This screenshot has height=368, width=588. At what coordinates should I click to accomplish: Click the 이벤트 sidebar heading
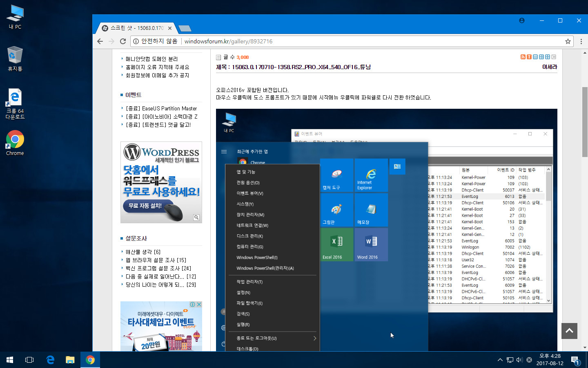click(134, 95)
